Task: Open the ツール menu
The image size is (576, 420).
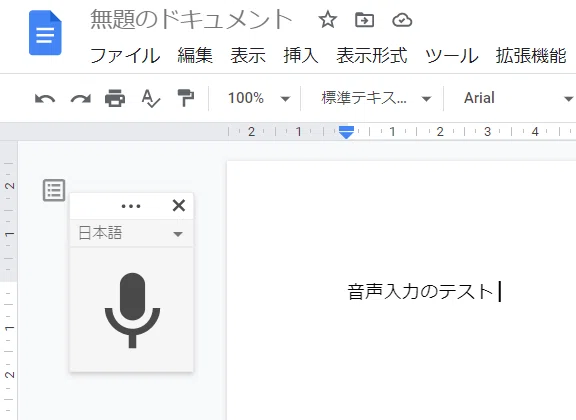Action: (452, 56)
